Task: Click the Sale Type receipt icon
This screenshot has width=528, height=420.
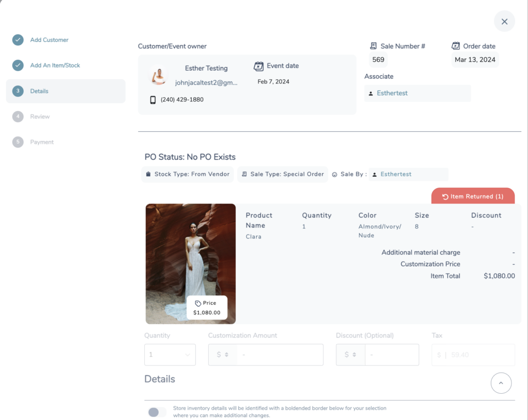Action: 244,174
